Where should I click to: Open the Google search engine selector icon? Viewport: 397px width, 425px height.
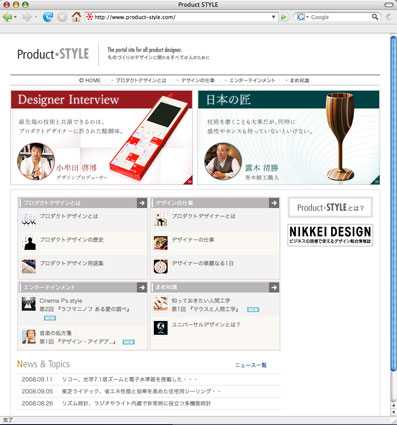(x=301, y=17)
